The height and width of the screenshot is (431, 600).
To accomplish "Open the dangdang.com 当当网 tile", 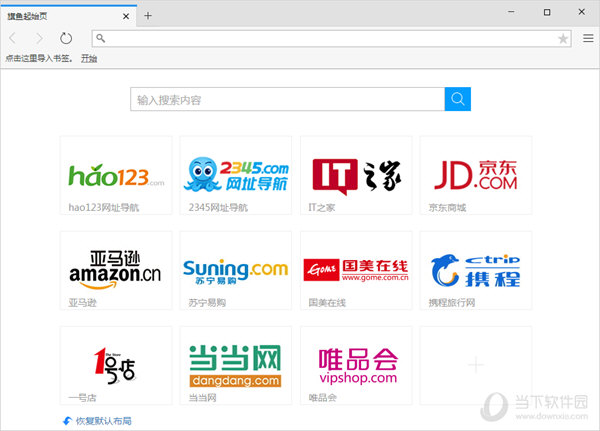I will coord(236,366).
